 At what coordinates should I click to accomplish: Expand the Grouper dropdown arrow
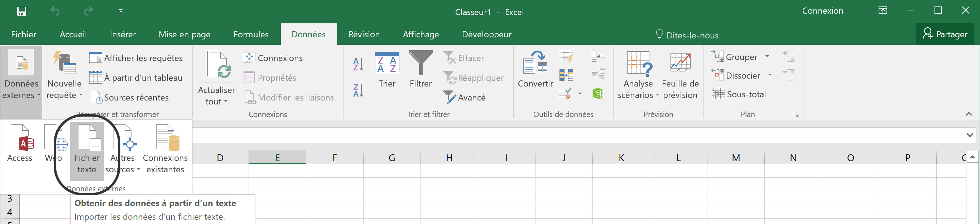[x=767, y=57]
